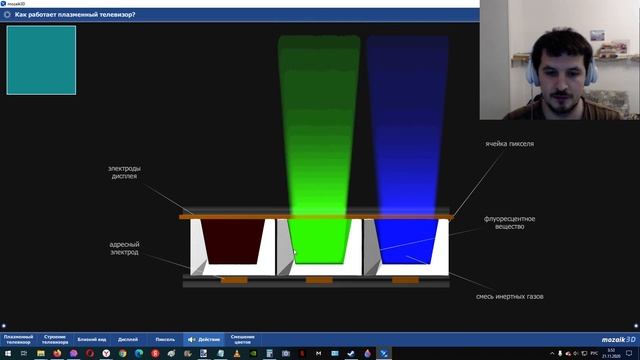
Task: Click the round icon beside the scene title
Action: (x=7, y=15)
